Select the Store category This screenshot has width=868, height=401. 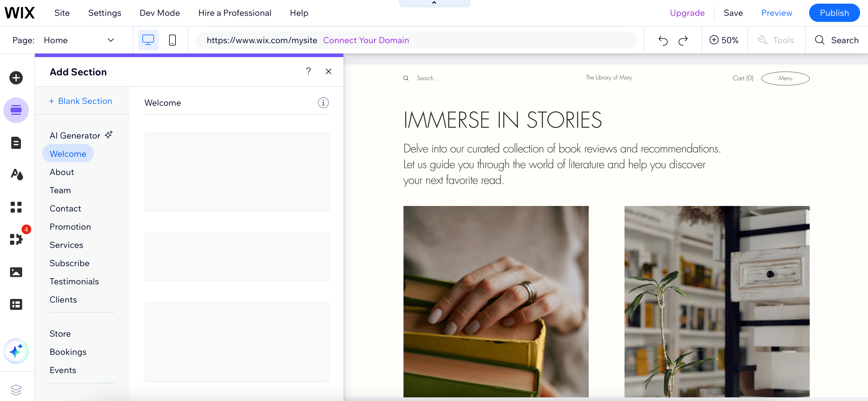[x=60, y=334]
